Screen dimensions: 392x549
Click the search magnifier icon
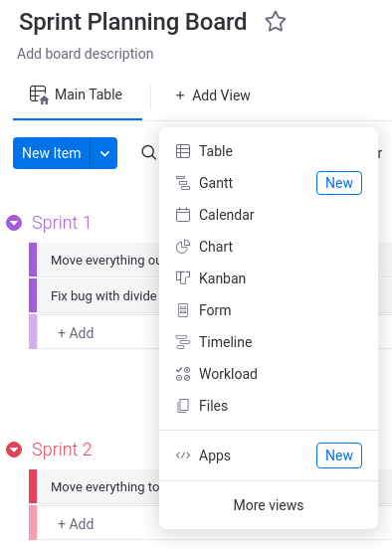tap(148, 153)
